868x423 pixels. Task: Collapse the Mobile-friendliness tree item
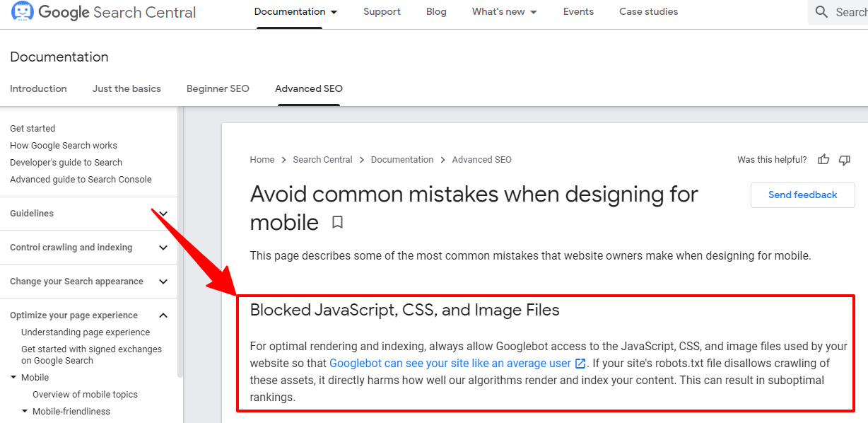point(25,412)
